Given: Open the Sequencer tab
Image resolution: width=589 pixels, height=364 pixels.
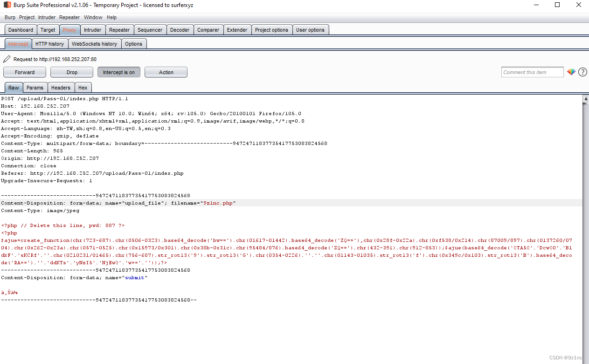Looking at the screenshot, I should tap(150, 30).
